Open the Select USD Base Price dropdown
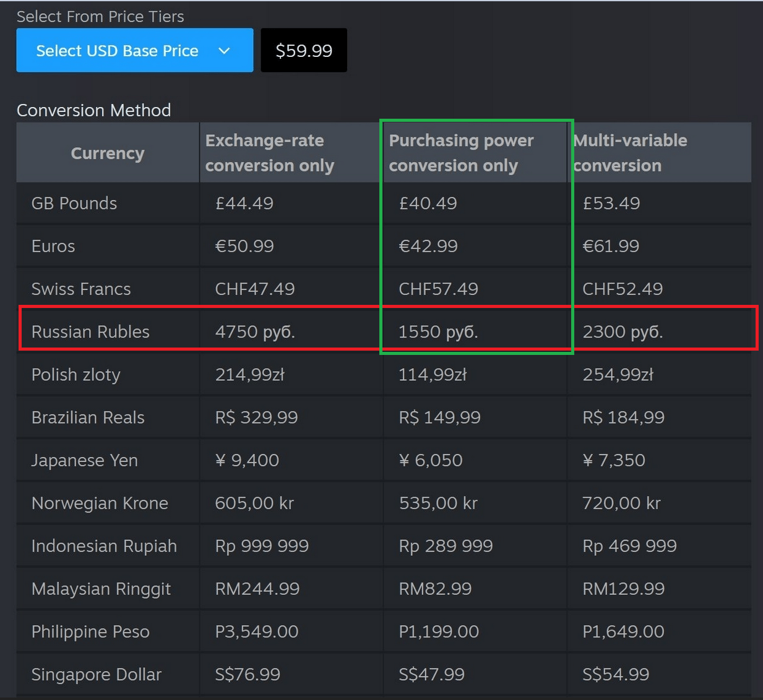763x700 pixels. pos(118,51)
